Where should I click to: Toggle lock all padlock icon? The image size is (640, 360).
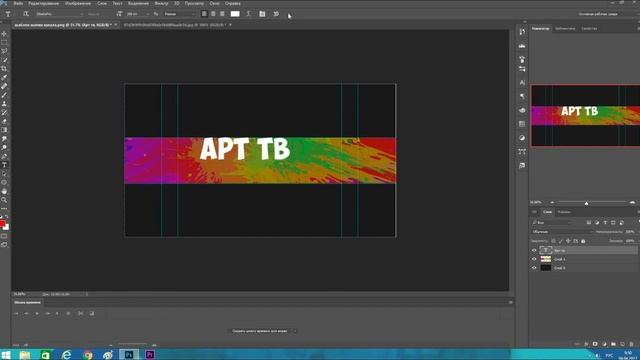pos(583,241)
